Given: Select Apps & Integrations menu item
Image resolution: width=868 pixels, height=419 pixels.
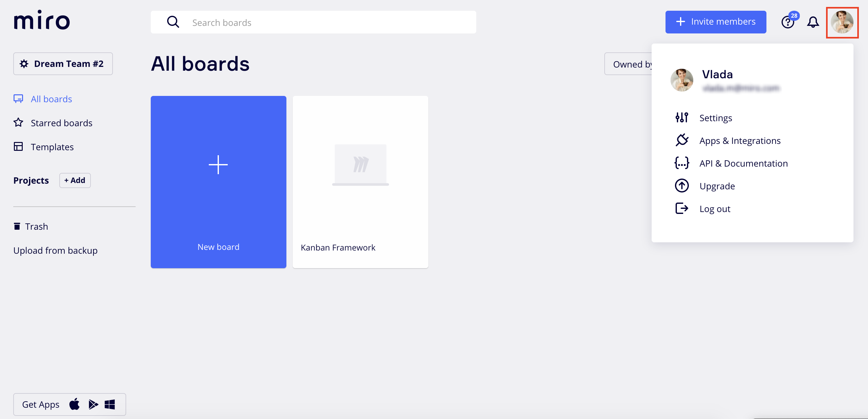Looking at the screenshot, I should click(740, 140).
